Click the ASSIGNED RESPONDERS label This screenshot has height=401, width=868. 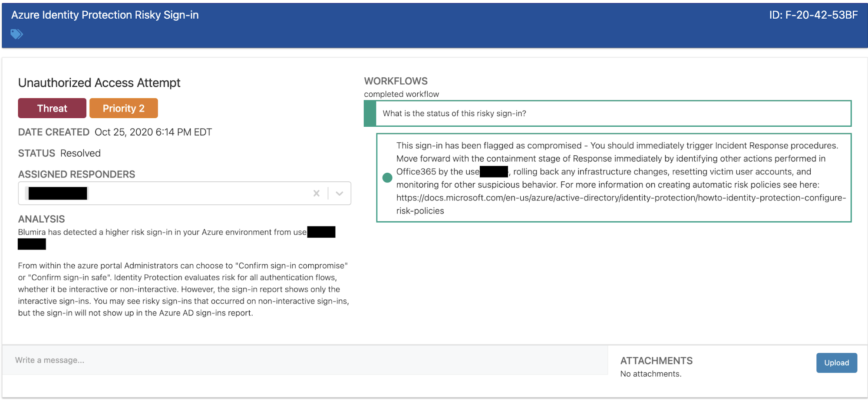76,174
